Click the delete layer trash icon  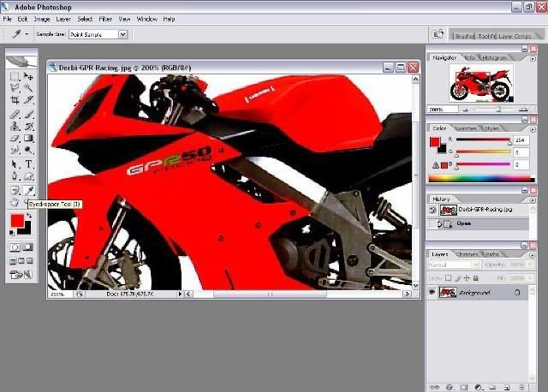click(x=521, y=387)
